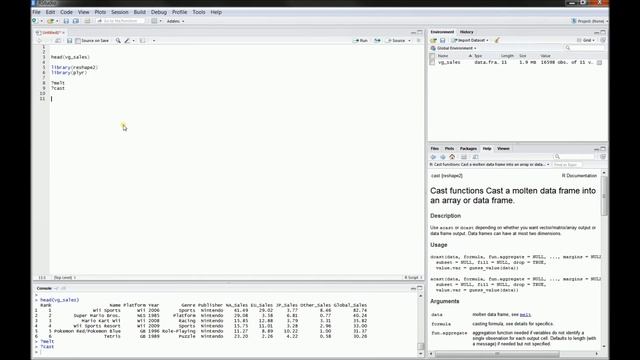Click the save all documents icon
Screen dimensions: 640x360
(x=76, y=21)
